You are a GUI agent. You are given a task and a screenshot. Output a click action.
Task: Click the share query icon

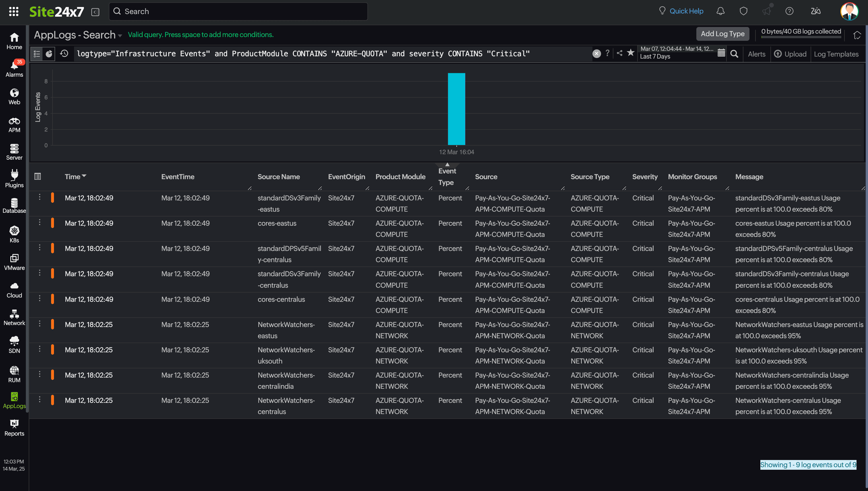coord(619,53)
